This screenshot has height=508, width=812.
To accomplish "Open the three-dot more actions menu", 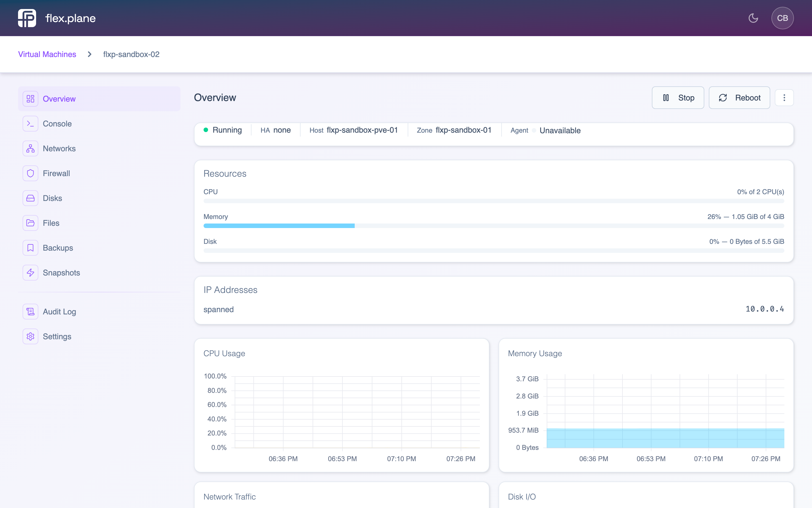I will pos(784,98).
